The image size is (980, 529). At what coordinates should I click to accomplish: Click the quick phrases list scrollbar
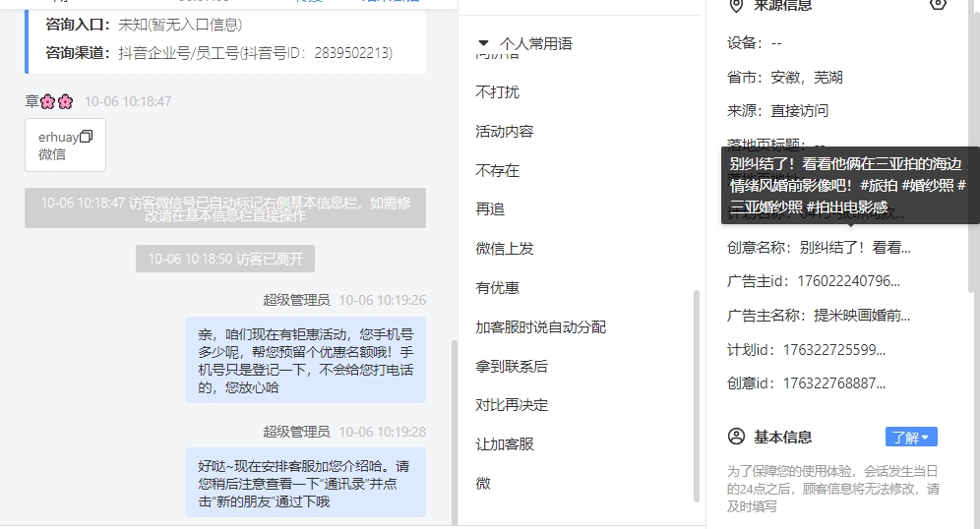pyautogui.click(x=697, y=396)
